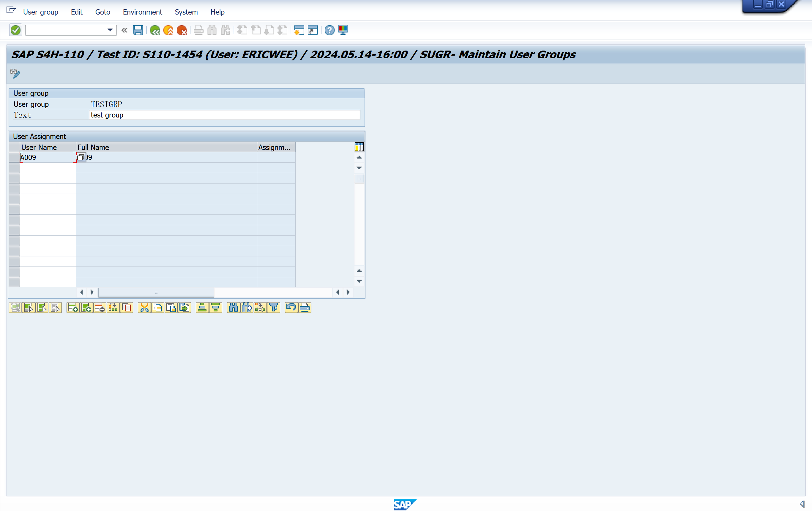Click the green Back icon
Viewport: 812px width, 511px height.
(x=155, y=30)
